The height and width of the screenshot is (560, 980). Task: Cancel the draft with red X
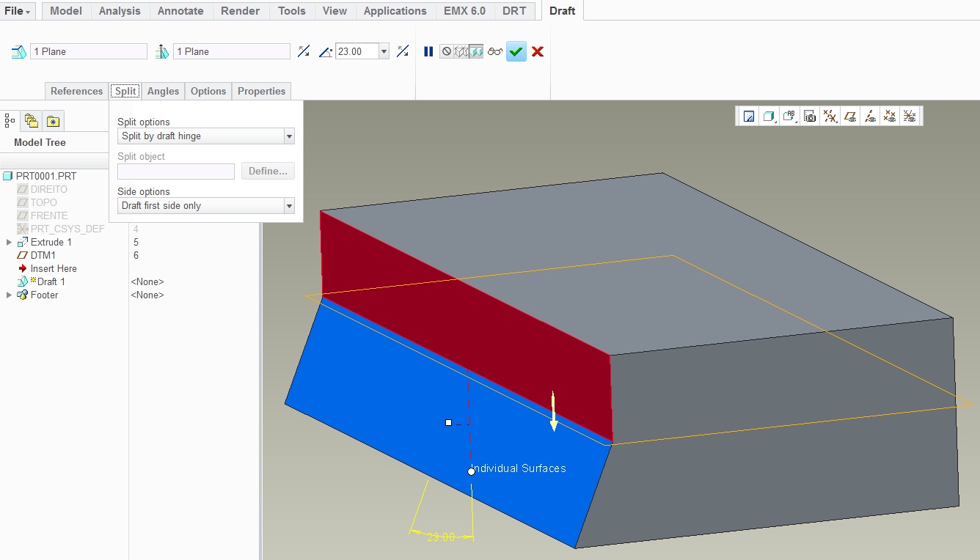pyautogui.click(x=538, y=51)
